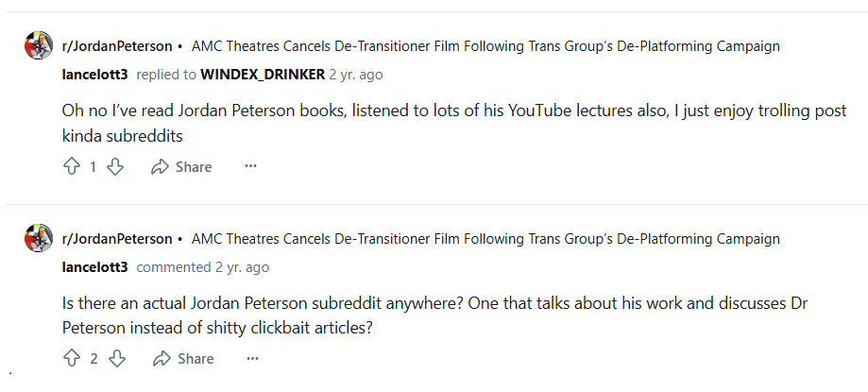868x392 pixels.
Task: Open the AMC Theatres post title in first comment
Action: [485, 46]
